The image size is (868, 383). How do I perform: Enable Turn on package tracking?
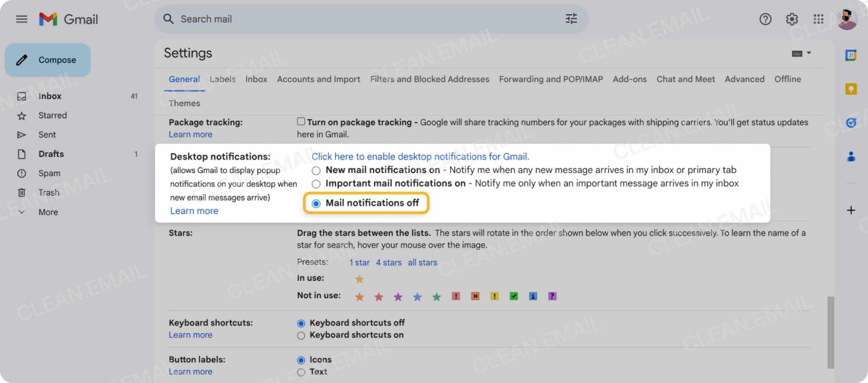pyautogui.click(x=300, y=121)
